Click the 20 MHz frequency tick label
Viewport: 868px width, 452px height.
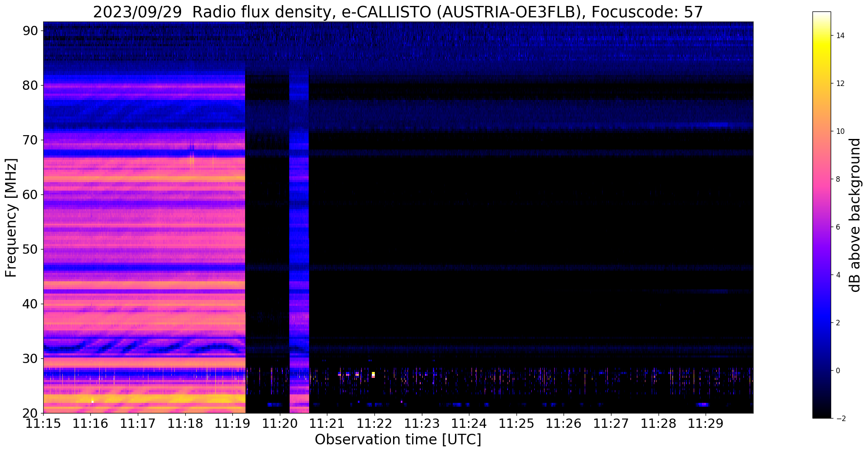(31, 413)
